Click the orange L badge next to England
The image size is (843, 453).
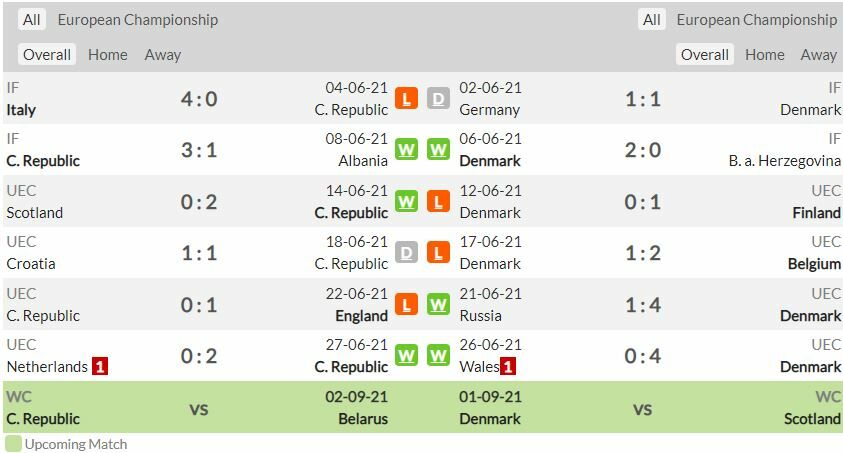406,304
